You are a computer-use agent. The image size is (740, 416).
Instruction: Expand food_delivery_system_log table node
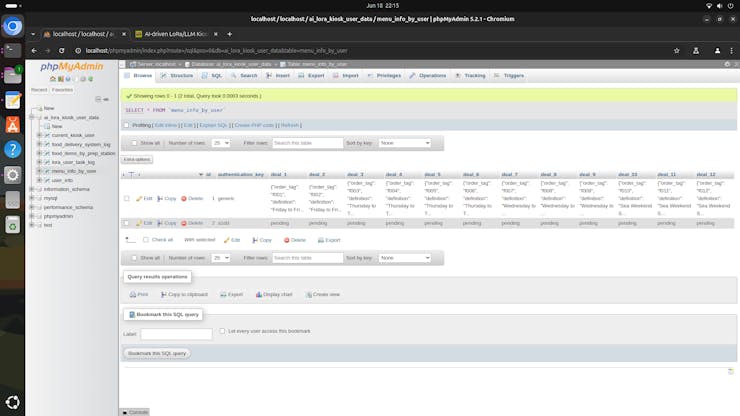(40, 144)
